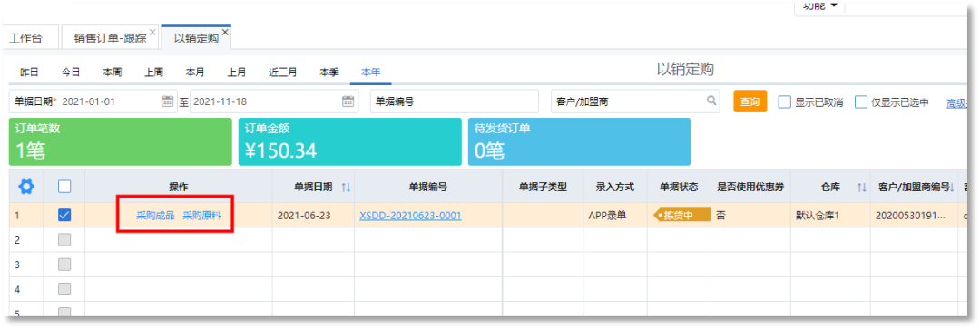Select the 以销定购 tab
This screenshot has height=328, width=980.
tap(196, 39)
